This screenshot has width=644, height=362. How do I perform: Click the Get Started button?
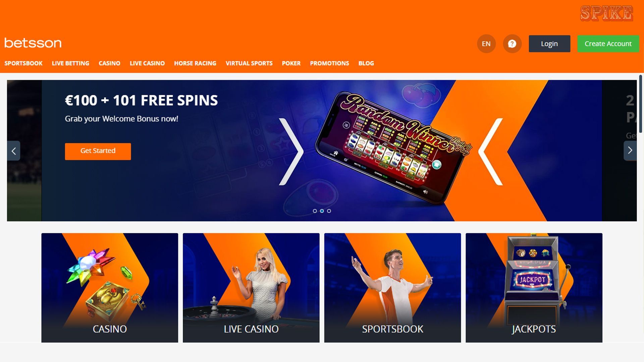pos(98,152)
